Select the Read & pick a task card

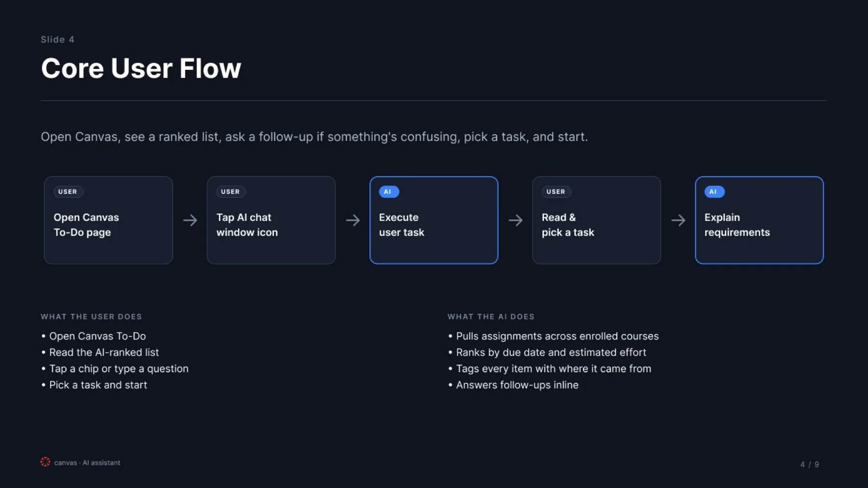coord(597,220)
